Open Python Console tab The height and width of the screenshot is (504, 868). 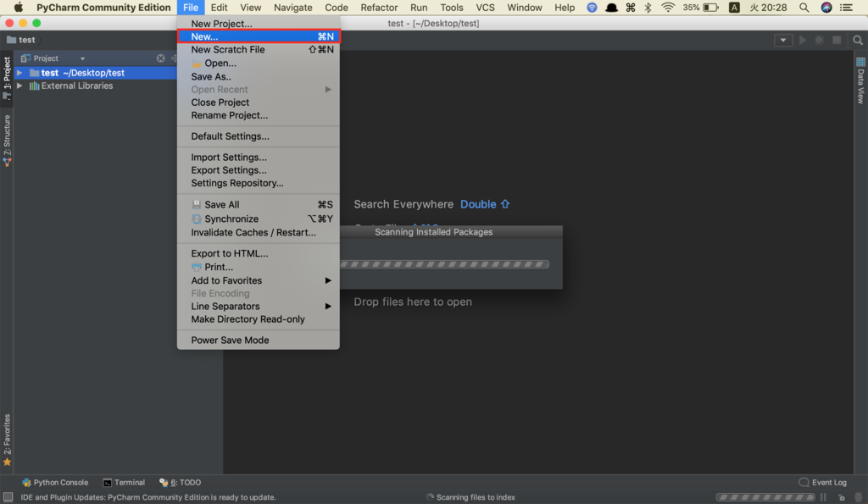(x=55, y=483)
